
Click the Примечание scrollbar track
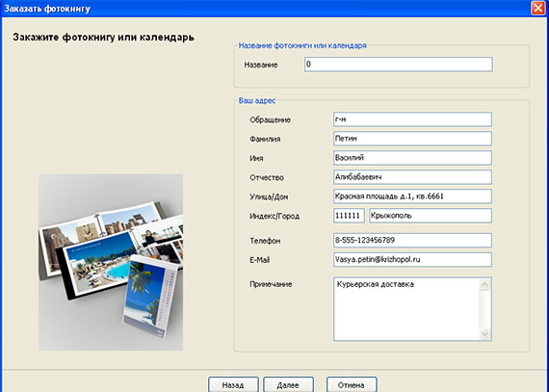point(484,309)
